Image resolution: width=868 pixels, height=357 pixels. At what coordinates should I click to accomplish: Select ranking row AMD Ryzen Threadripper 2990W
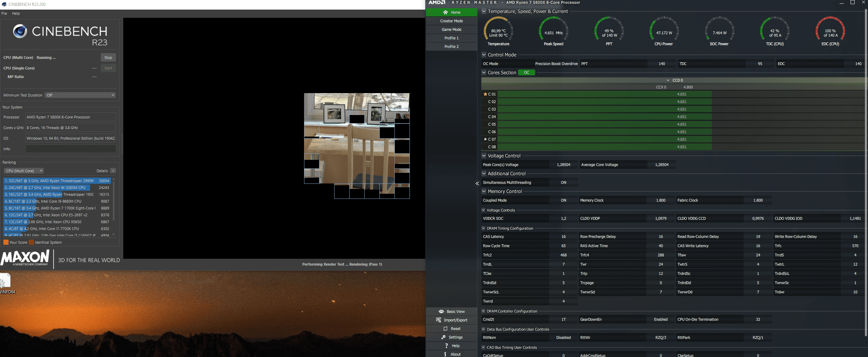pos(57,181)
